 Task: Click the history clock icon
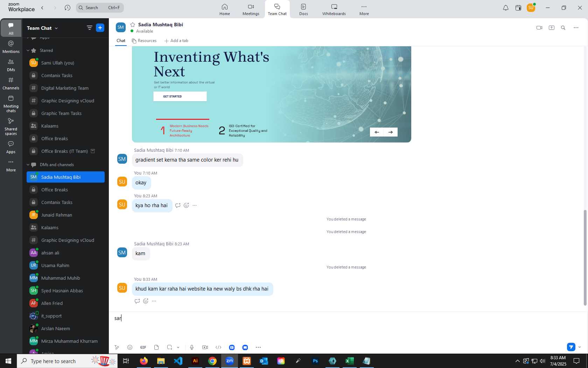coord(68,8)
